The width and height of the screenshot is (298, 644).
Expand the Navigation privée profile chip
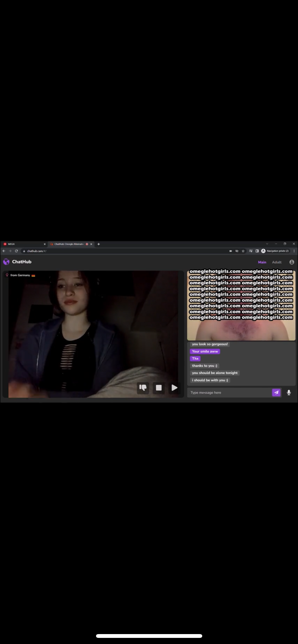coord(275,251)
